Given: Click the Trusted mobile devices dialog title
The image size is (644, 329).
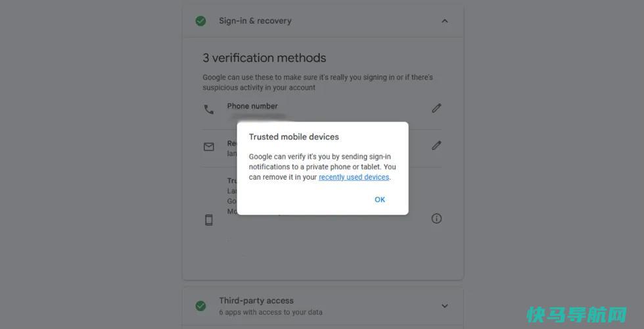Looking at the screenshot, I should point(294,137).
